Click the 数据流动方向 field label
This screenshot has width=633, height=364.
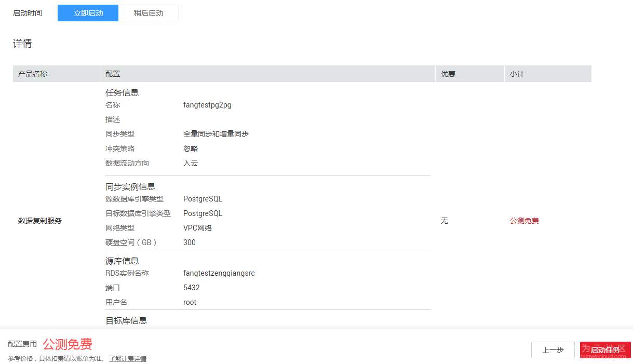tap(127, 163)
